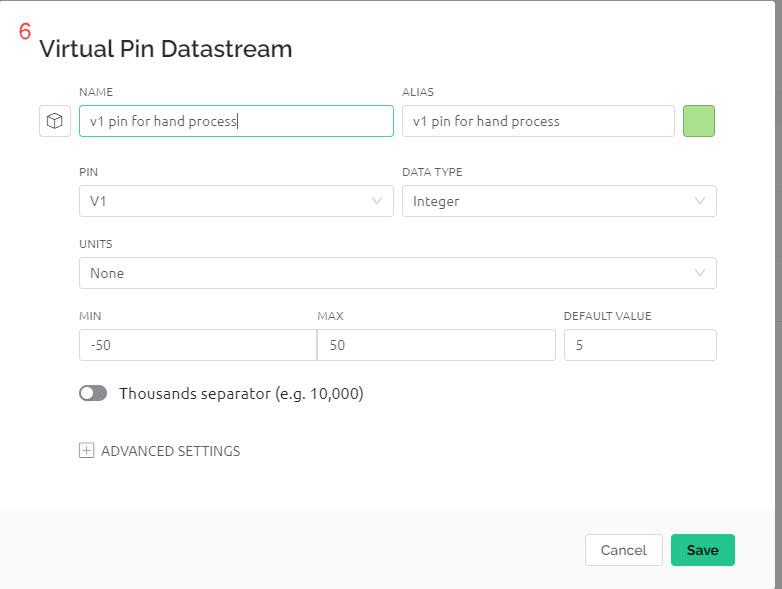This screenshot has width=782, height=589.
Task: Toggle the Thousands separator switch
Action: pyautogui.click(x=93, y=393)
